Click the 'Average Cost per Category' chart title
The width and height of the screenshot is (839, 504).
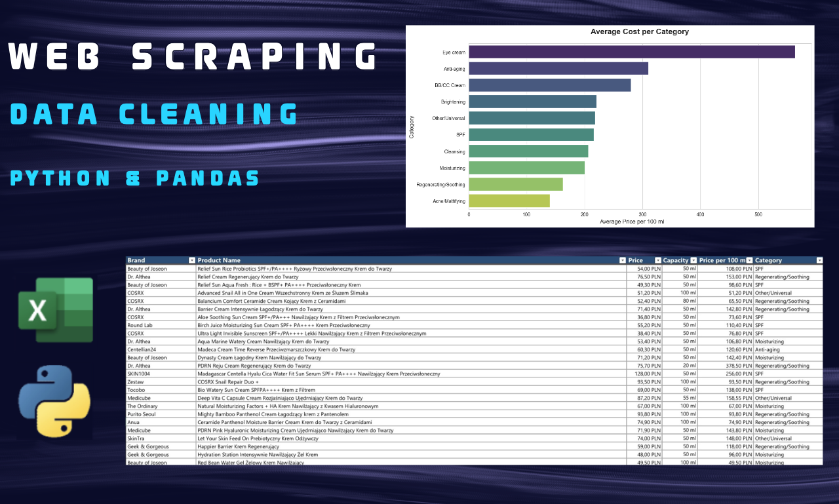[x=640, y=31]
